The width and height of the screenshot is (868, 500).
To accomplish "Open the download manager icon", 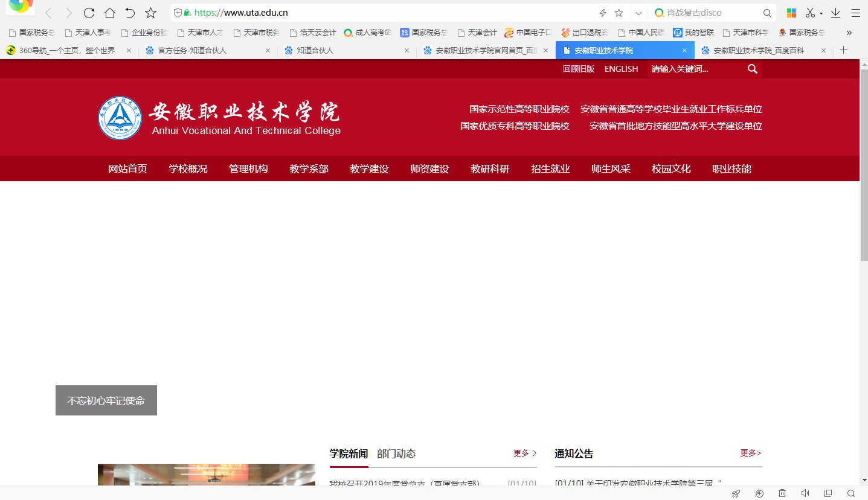I will click(x=835, y=13).
